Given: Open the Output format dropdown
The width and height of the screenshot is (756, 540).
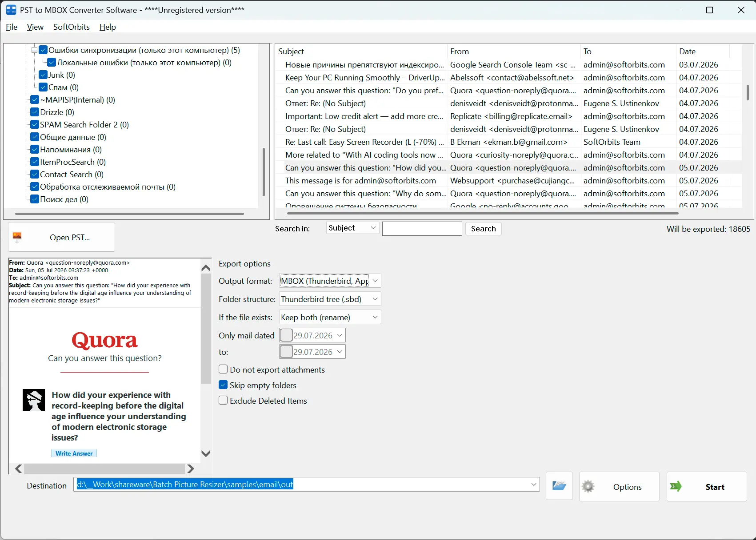Looking at the screenshot, I should 375,281.
